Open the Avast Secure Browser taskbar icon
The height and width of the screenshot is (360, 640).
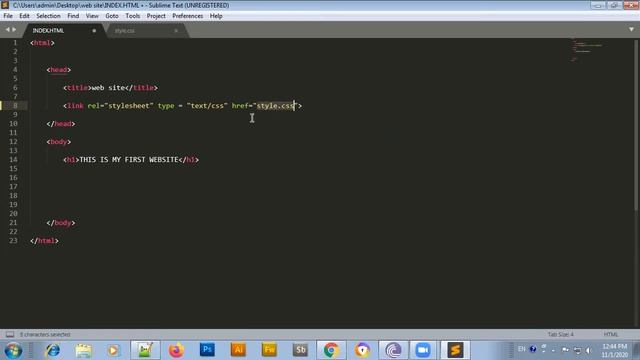point(362,350)
